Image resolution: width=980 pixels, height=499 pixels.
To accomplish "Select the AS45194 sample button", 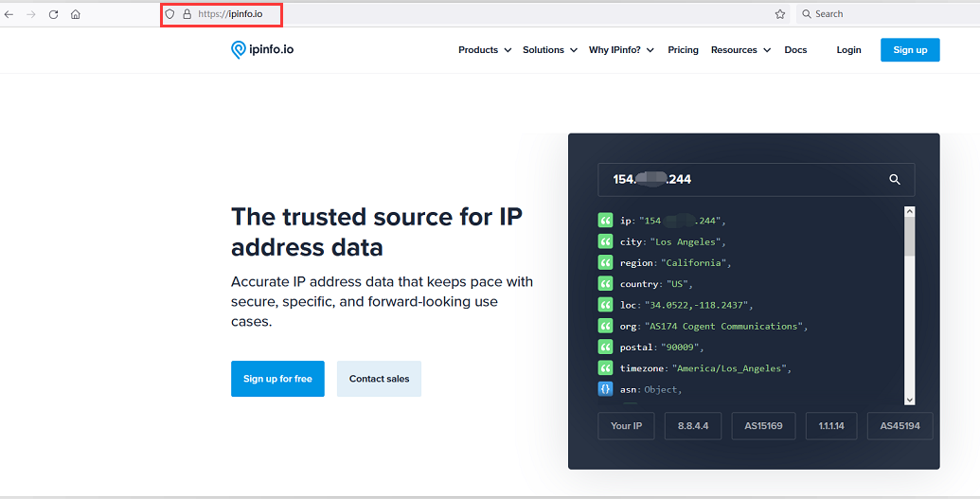I will 900,426.
